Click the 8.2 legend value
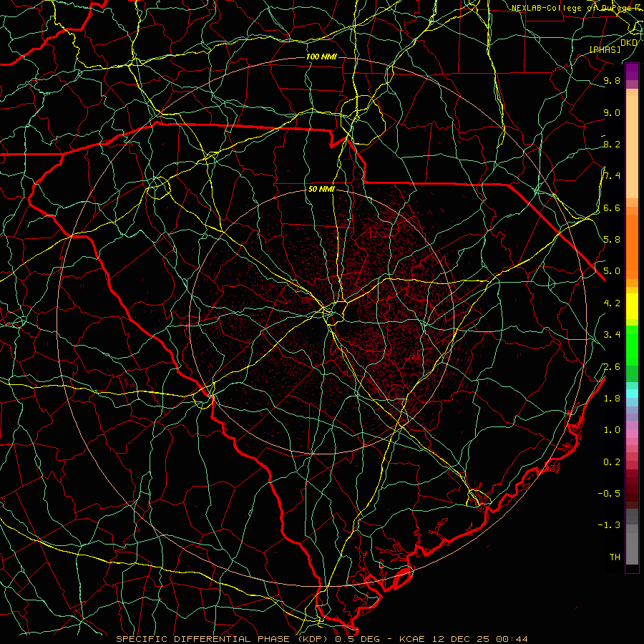This screenshot has width=644, height=644. click(x=612, y=144)
